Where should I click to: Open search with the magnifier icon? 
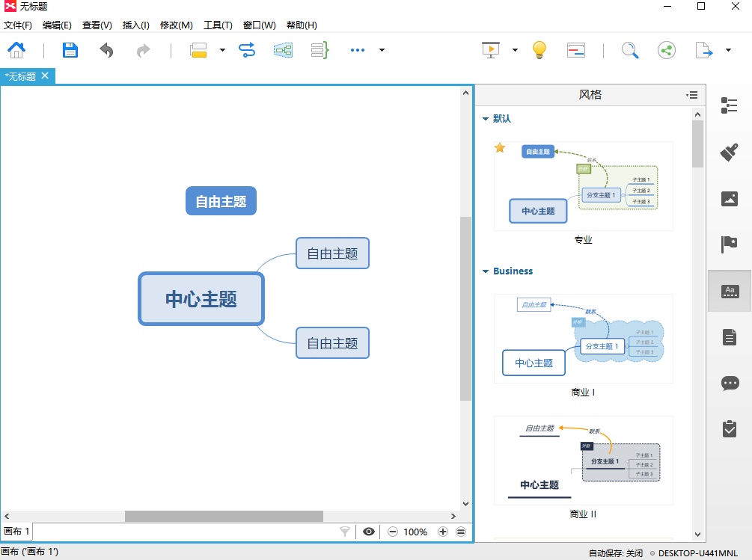pyautogui.click(x=630, y=50)
